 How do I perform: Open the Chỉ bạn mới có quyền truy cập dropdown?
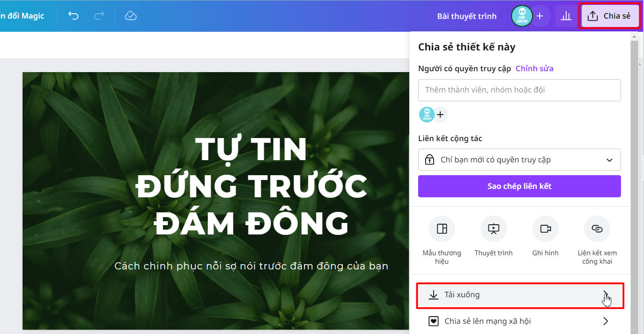tap(519, 160)
